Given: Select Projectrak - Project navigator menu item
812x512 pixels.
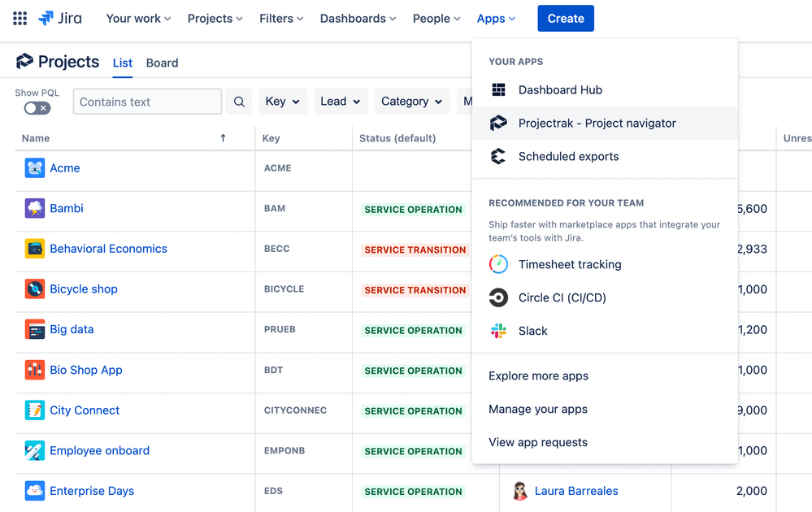Looking at the screenshot, I should [x=605, y=124].
